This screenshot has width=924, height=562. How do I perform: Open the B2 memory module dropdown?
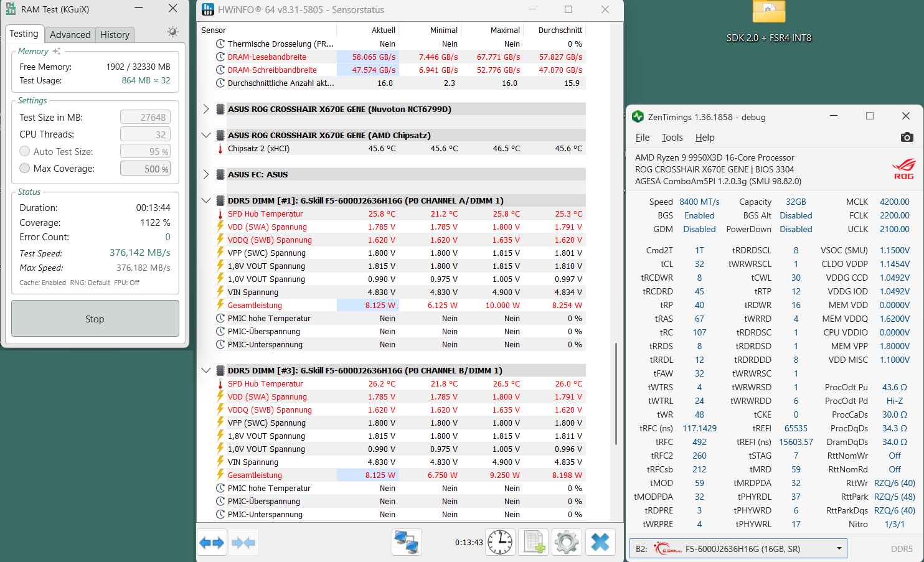[x=738, y=549]
